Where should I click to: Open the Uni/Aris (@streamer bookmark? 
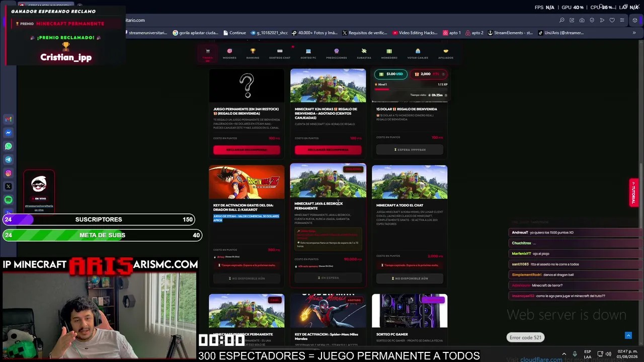pos(561,33)
